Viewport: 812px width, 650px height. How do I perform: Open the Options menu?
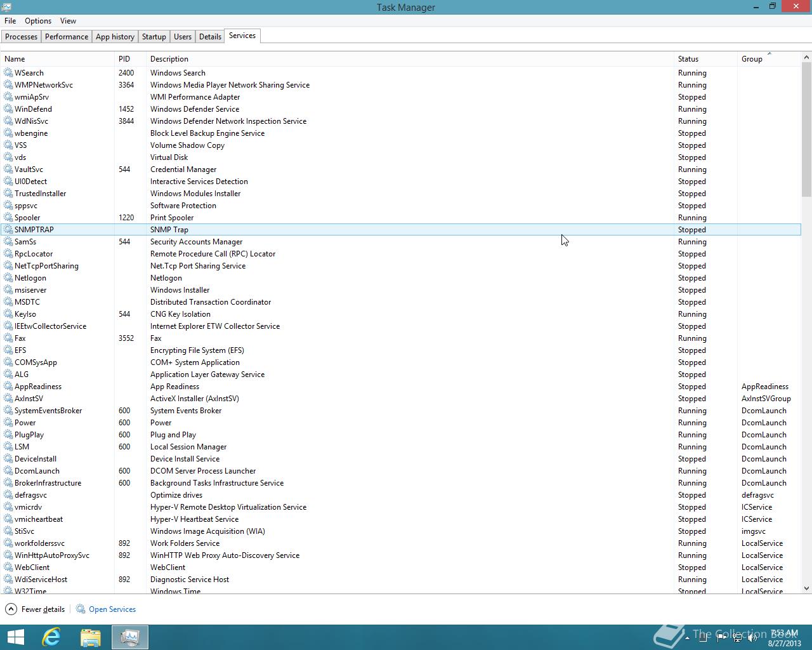(x=38, y=21)
